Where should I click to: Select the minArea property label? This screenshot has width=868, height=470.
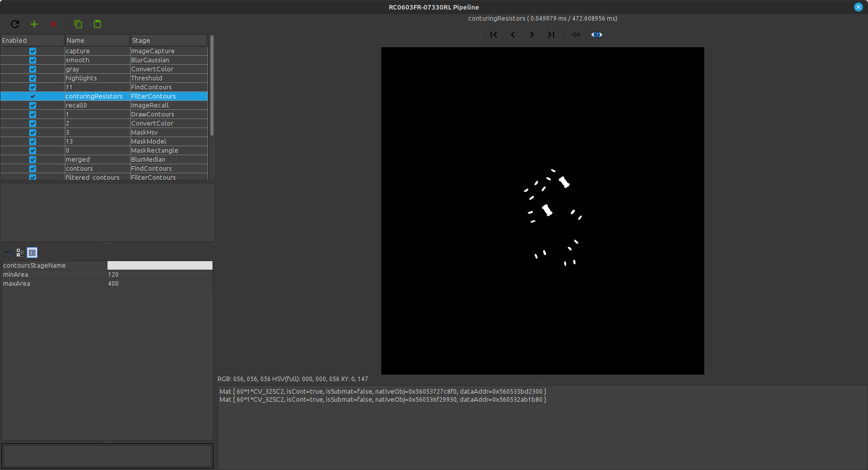16,275
